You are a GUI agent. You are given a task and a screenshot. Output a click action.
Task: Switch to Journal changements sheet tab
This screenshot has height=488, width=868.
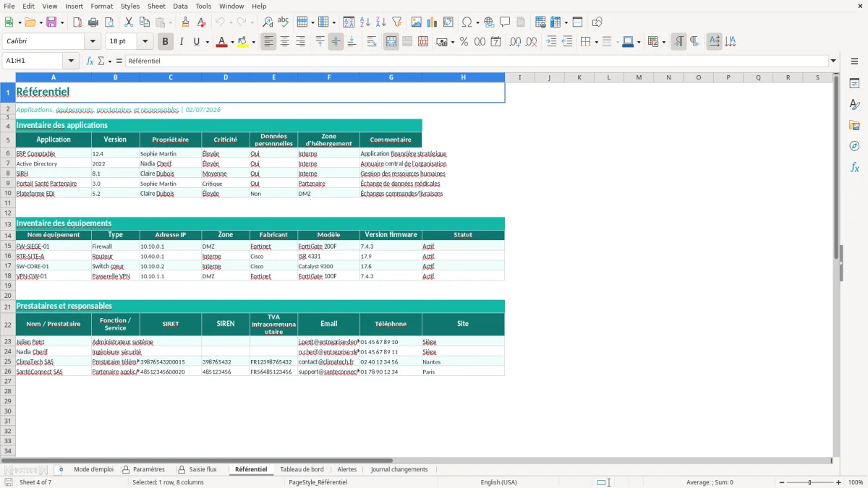pyautogui.click(x=399, y=469)
